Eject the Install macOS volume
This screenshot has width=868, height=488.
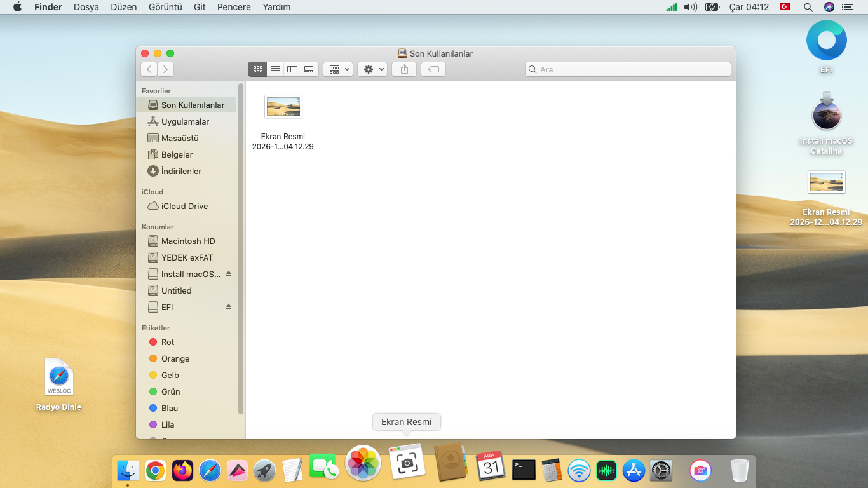pos(229,274)
